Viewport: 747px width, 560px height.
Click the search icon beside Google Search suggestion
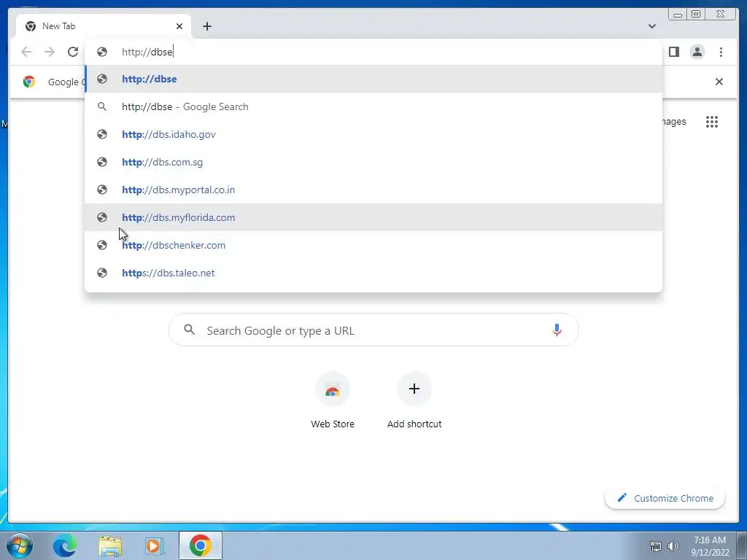pyautogui.click(x=102, y=106)
